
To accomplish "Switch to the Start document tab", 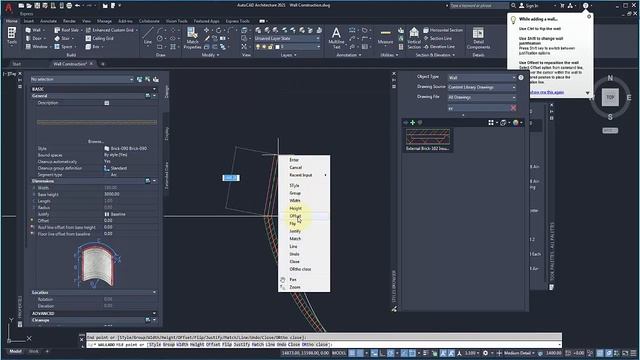I will click(x=16, y=64).
